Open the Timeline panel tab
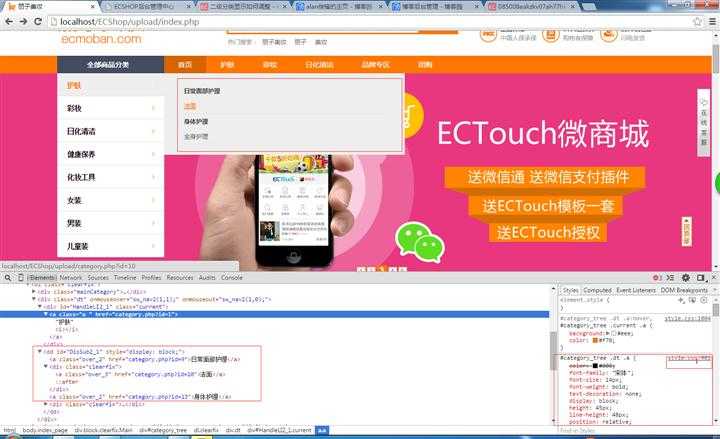The height and width of the screenshot is (439, 720). point(125,277)
